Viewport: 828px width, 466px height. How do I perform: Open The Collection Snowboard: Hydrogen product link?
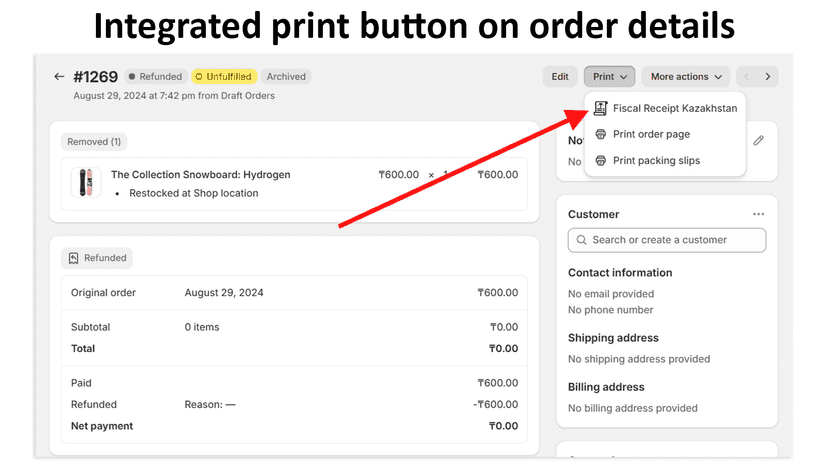coord(201,174)
